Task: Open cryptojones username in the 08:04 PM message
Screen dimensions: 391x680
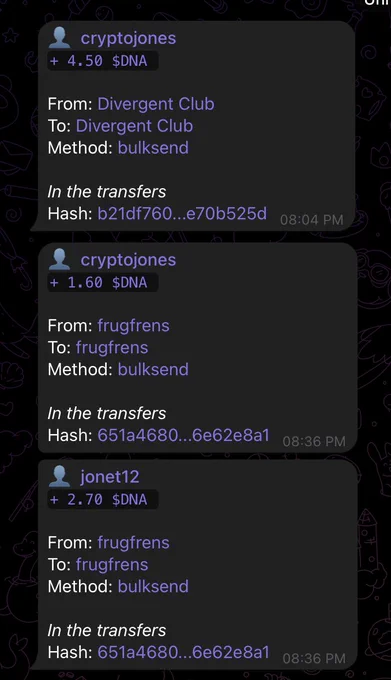Action: [128, 38]
